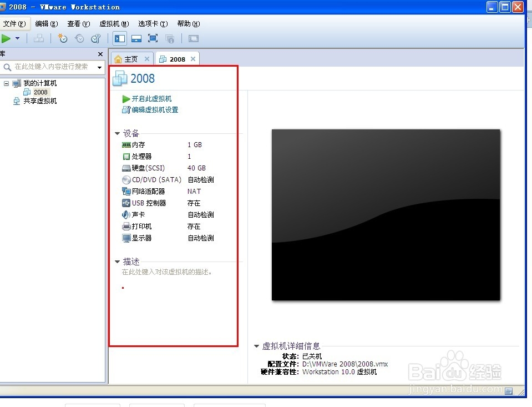Click the VM black screen preview thumbnail
This screenshot has height=407, width=532.
[x=386, y=215]
